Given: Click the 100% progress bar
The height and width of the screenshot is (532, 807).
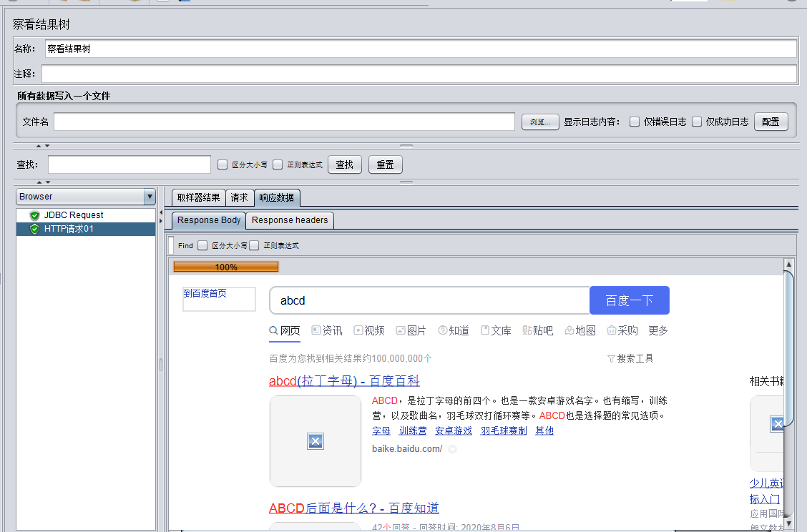Looking at the screenshot, I should pos(226,267).
